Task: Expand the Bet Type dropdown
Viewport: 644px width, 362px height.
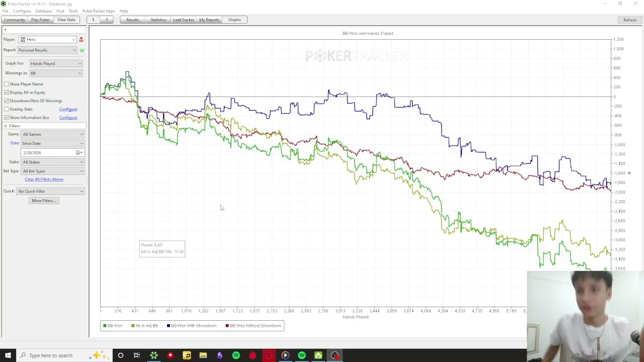Action: pyautogui.click(x=53, y=171)
